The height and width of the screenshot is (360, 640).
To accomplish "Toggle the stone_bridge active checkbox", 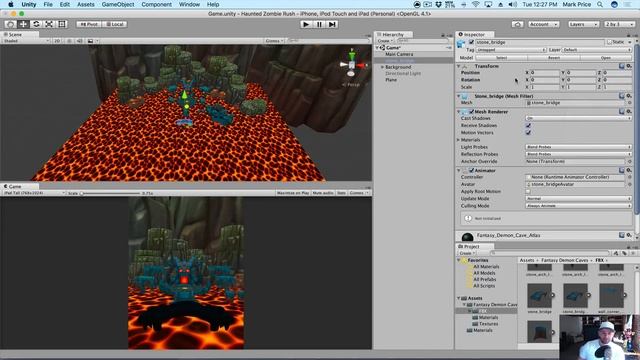I will [x=471, y=42].
